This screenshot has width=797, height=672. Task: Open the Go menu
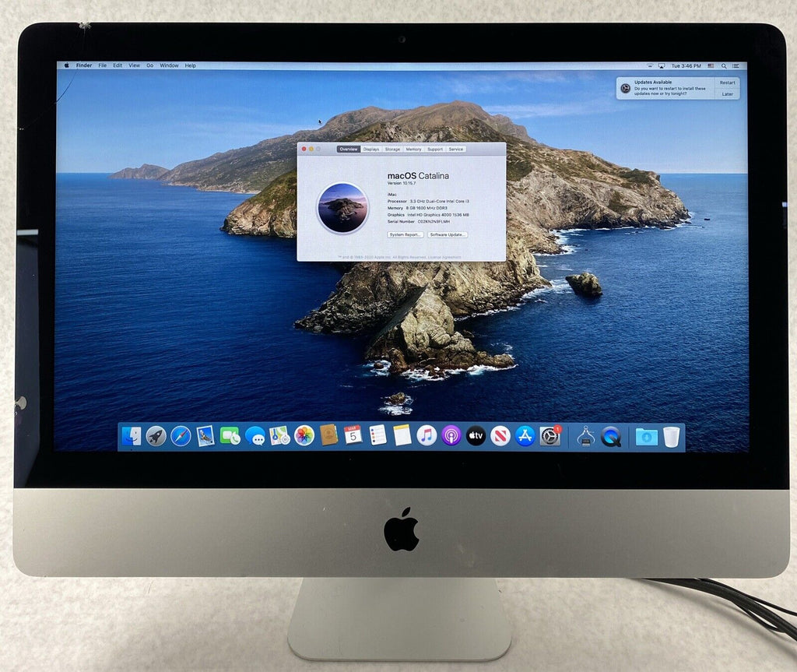(150, 65)
